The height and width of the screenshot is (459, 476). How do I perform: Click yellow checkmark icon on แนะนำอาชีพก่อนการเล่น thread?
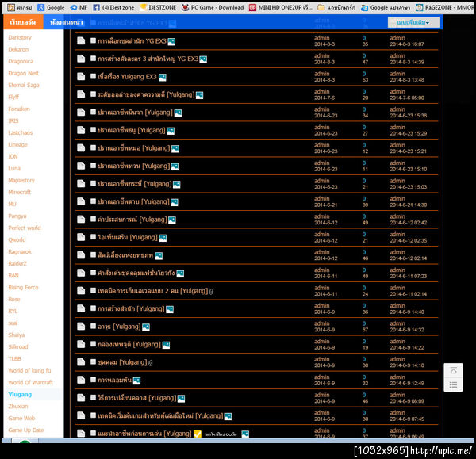tap(198, 434)
